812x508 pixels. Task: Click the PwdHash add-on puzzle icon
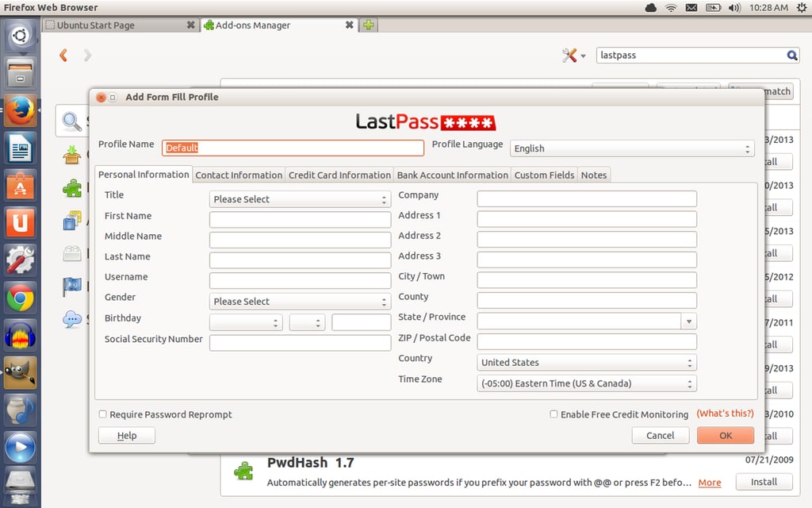tap(243, 471)
